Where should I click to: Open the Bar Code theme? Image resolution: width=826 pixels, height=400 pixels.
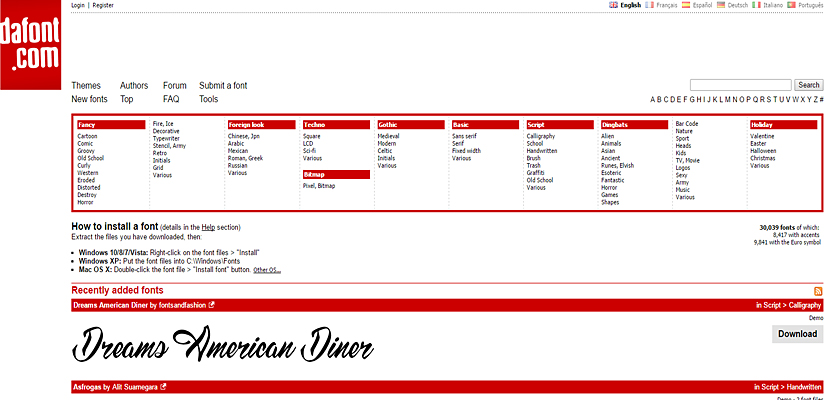click(687, 124)
